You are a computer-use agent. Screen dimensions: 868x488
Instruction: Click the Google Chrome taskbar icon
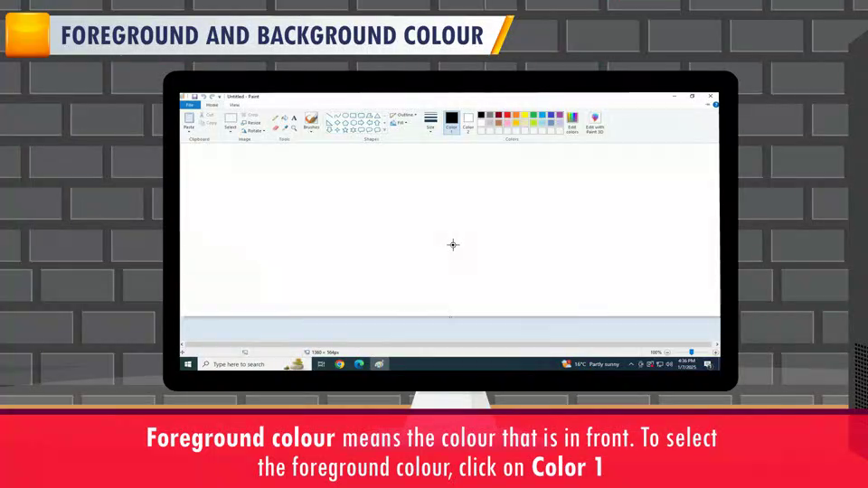[x=340, y=364]
